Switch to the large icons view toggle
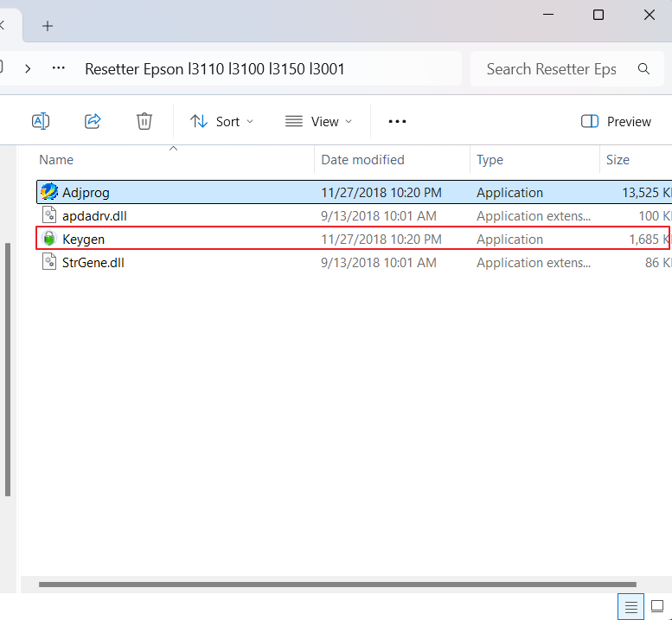Viewport: 672px width, 620px height. pyautogui.click(x=657, y=606)
